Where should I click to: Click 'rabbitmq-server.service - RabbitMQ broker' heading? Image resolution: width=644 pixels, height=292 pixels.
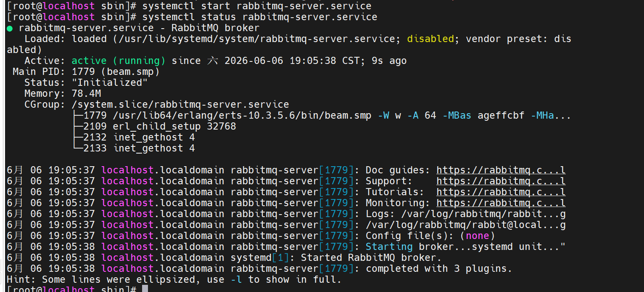pyautogui.click(x=139, y=28)
